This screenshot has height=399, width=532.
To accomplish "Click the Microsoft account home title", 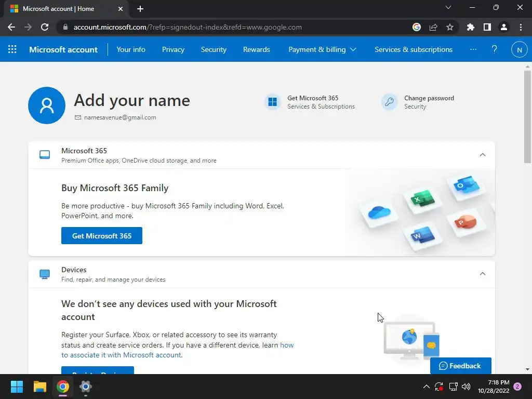I will pyautogui.click(x=63, y=49).
